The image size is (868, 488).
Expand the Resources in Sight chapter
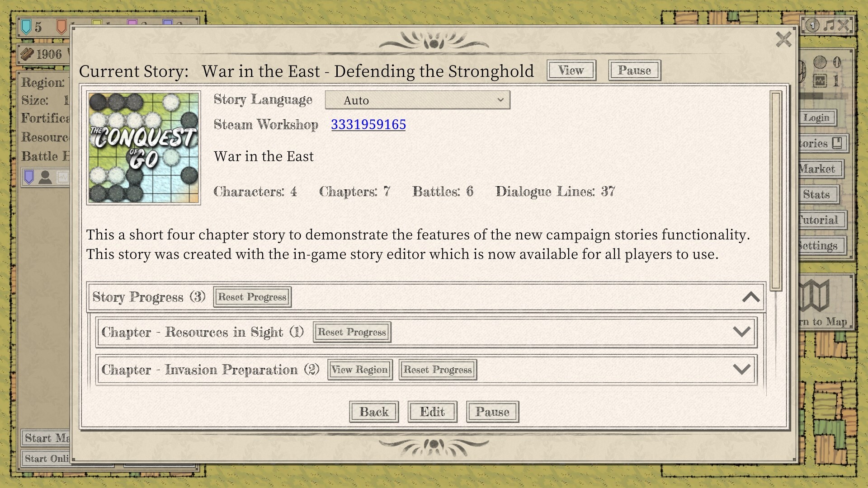click(741, 332)
